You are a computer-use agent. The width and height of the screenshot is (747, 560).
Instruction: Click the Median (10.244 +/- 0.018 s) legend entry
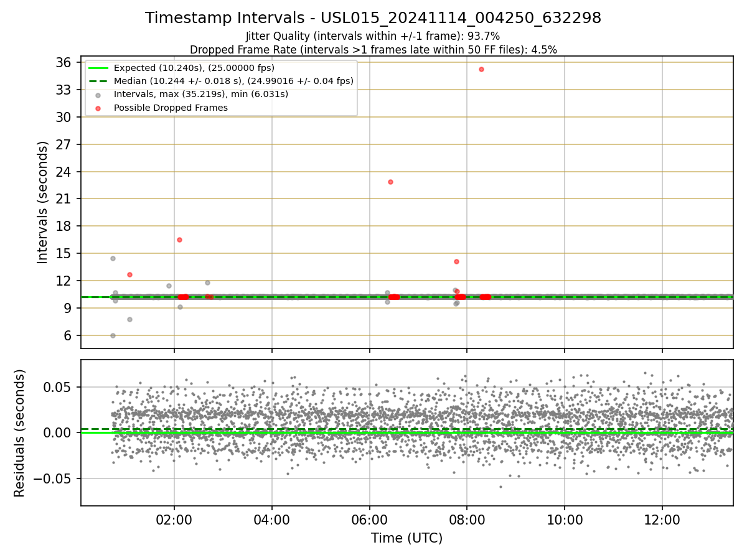click(x=222, y=81)
